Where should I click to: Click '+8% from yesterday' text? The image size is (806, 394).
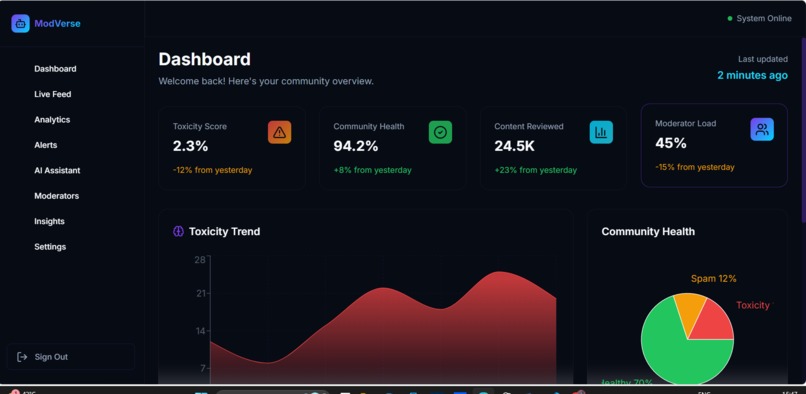coord(372,170)
